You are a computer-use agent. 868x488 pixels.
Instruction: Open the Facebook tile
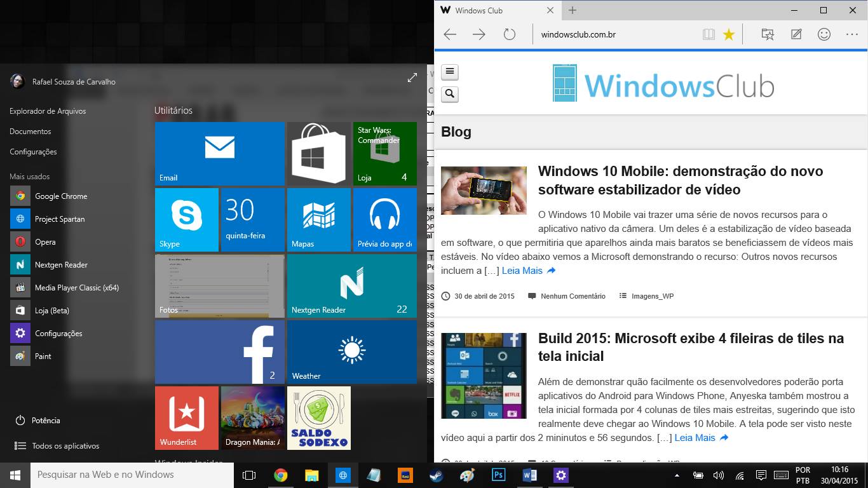pyautogui.click(x=219, y=351)
